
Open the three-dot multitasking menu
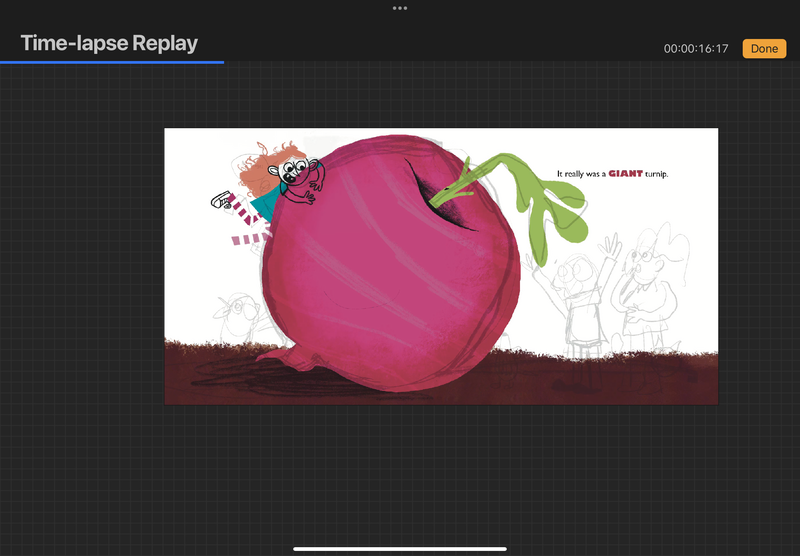point(400,8)
